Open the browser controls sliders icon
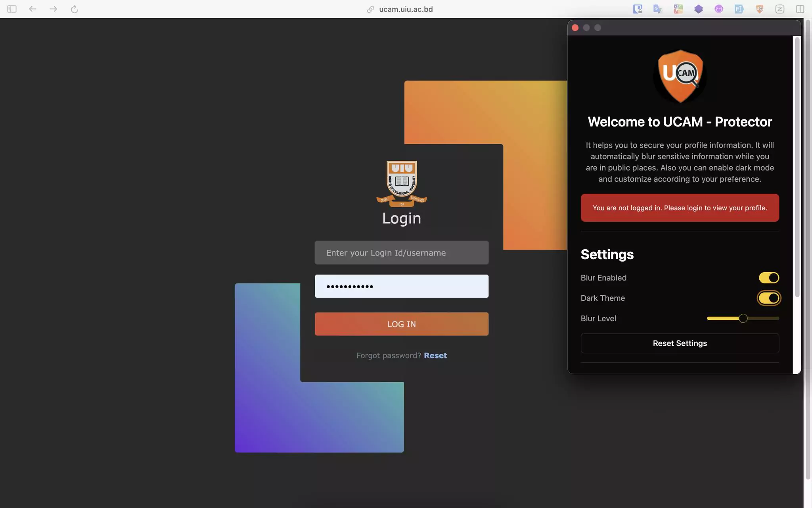This screenshot has height=508, width=812. click(x=779, y=9)
